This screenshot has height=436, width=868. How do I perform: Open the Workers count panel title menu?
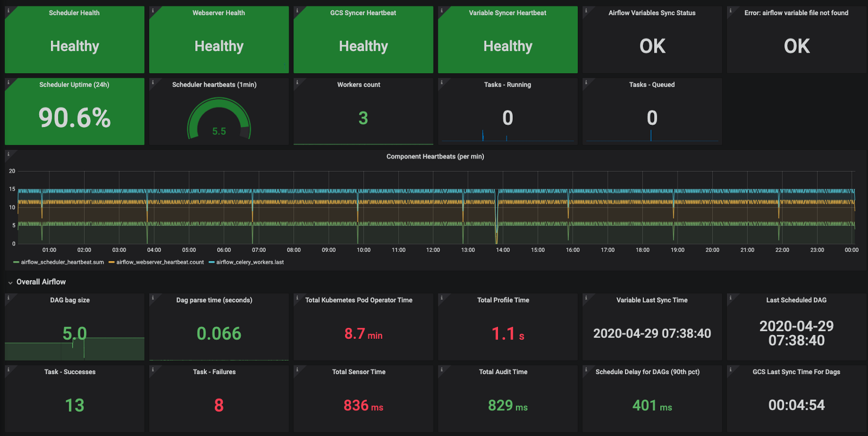click(x=359, y=85)
